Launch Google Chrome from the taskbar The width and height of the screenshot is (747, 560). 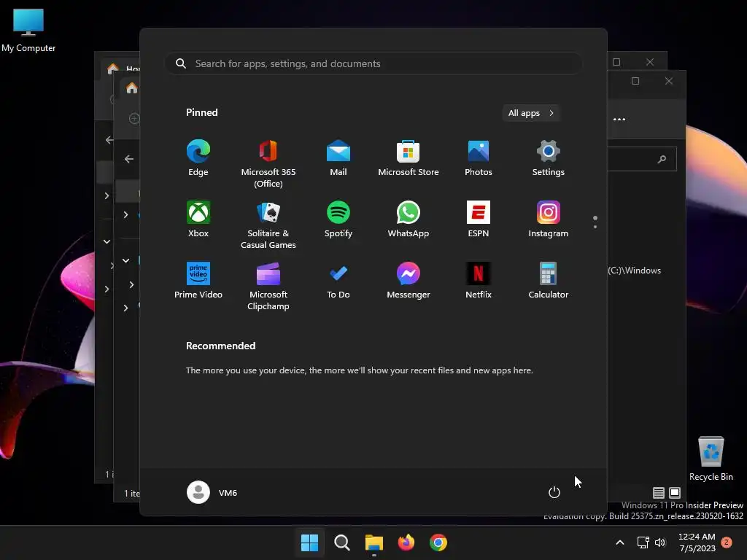438,542
